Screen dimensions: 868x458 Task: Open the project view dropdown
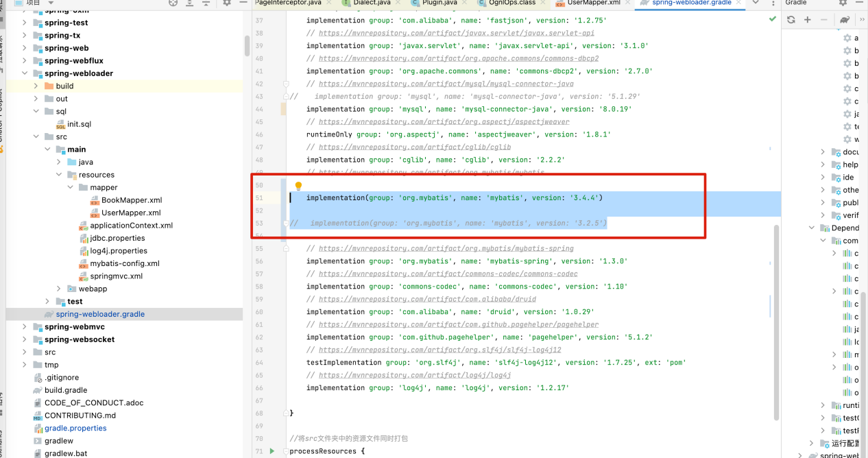click(x=50, y=3)
